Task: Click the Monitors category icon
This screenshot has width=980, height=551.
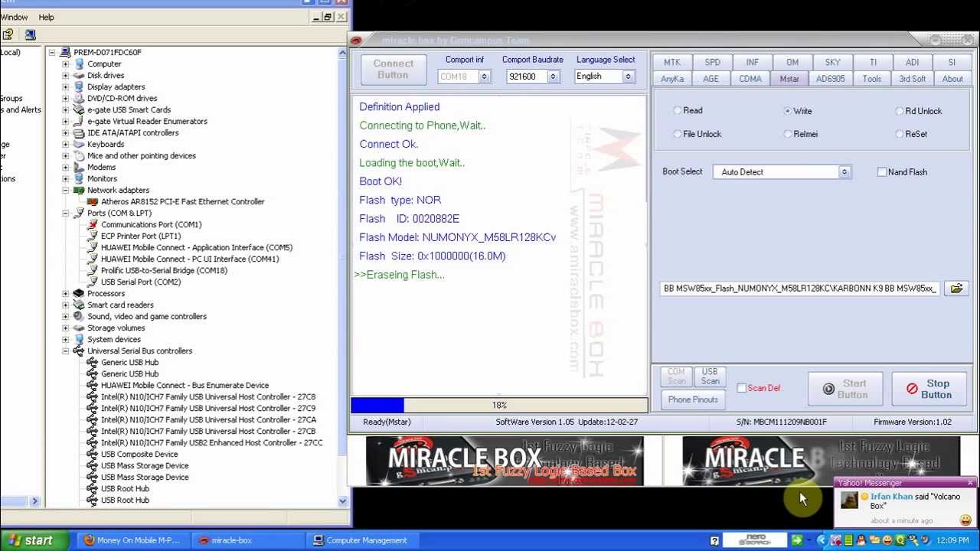Action: (x=78, y=178)
